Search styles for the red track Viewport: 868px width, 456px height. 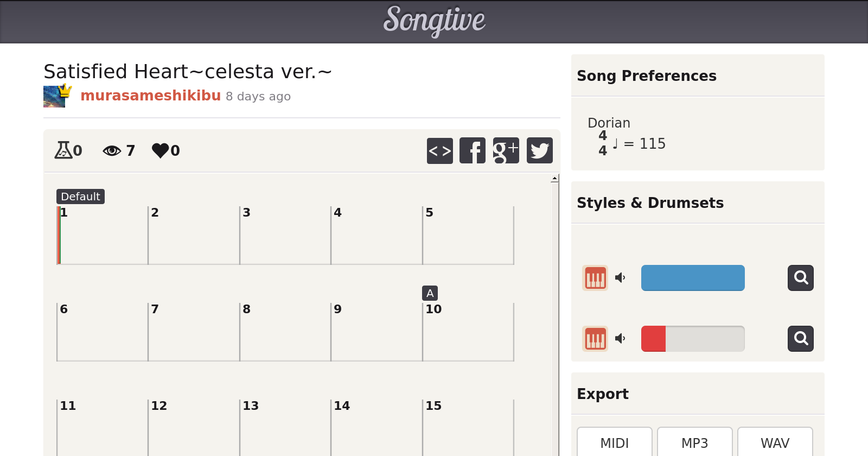tap(800, 339)
